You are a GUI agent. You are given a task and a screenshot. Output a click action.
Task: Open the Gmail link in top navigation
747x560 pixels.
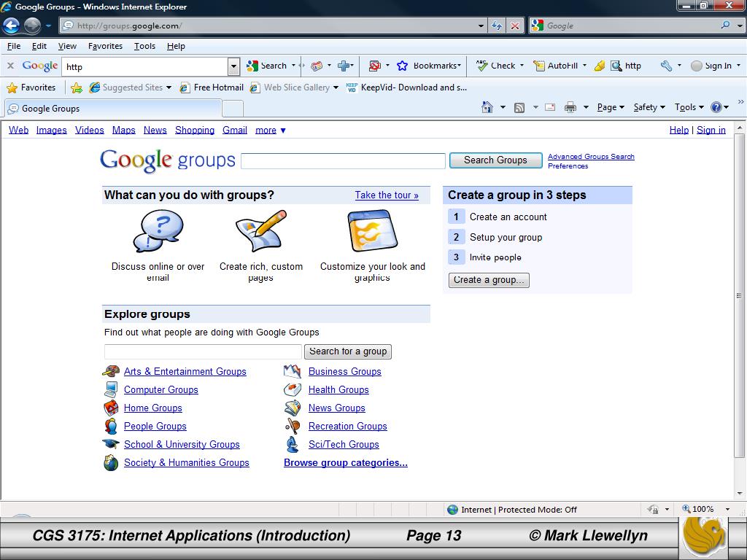click(x=235, y=130)
